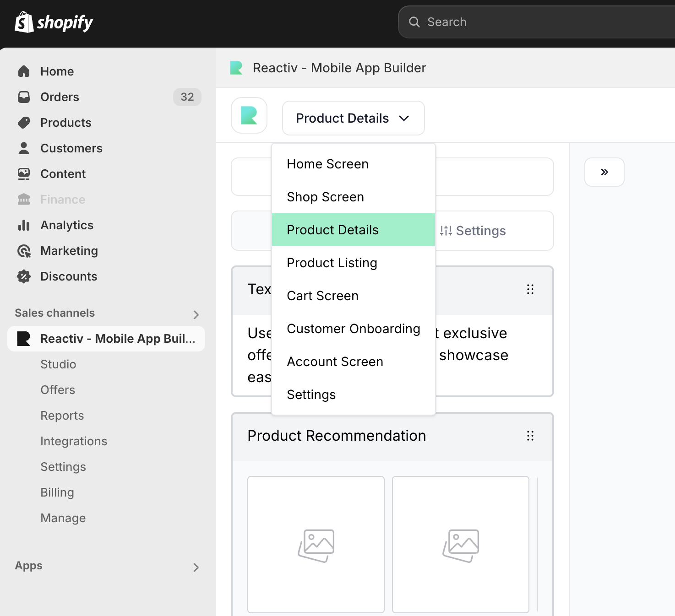This screenshot has width=675, height=616.
Task: Expand the Sales channels section
Action: 196,314
